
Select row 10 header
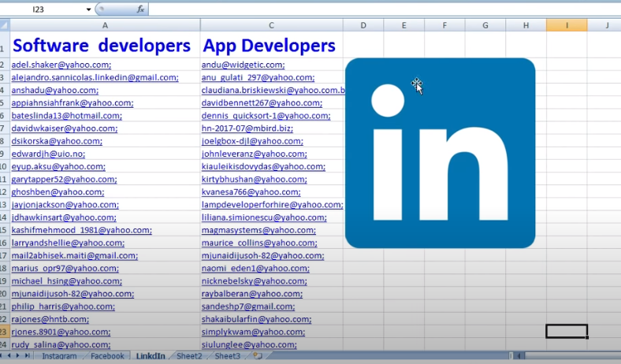tap(4, 166)
